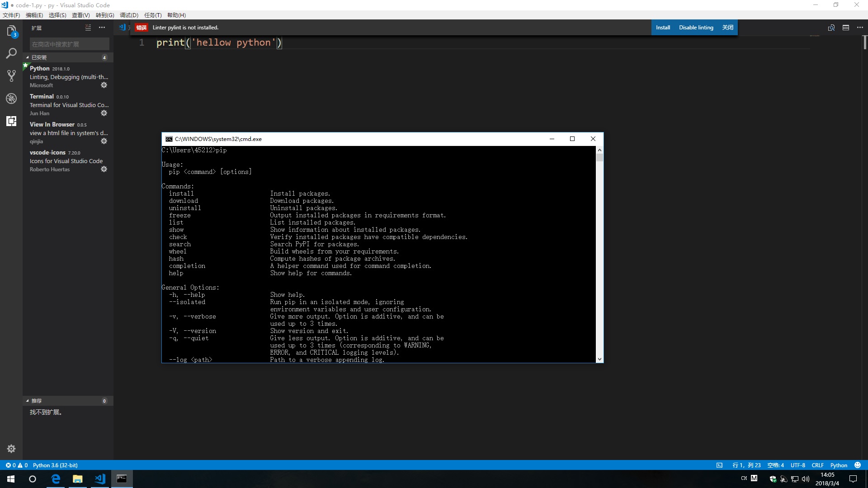The image size is (868, 488).
Task: Clear extensions search results icon
Action: [88, 28]
